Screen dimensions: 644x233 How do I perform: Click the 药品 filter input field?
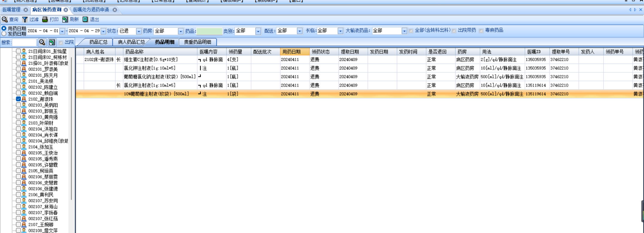pyautogui.click(x=209, y=31)
